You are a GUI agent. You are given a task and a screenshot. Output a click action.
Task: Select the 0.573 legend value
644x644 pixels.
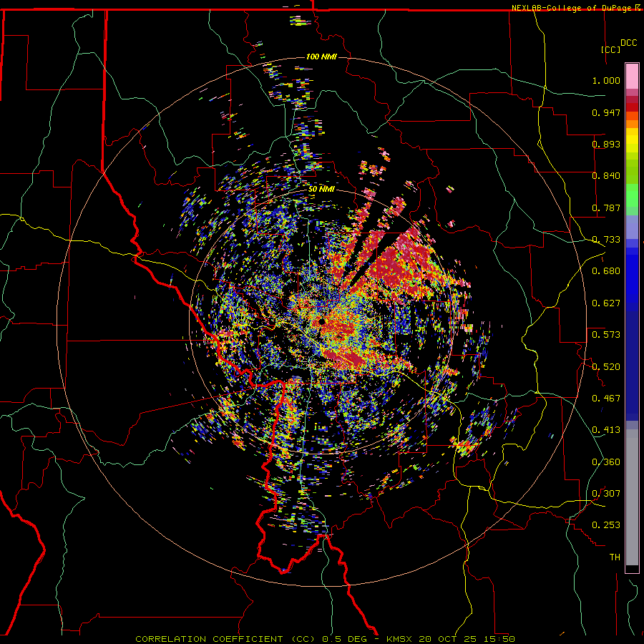pyautogui.click(x=606, y=335)
